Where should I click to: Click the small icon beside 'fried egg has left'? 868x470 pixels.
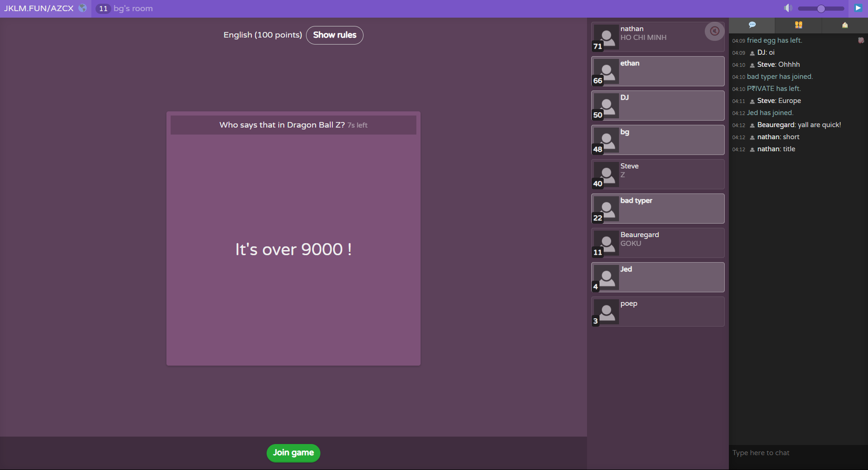coord(860,40)
